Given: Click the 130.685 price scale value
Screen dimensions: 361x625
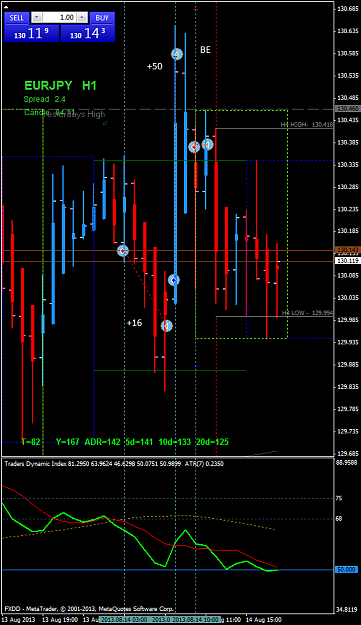Looking at the screenshot, I should point(347,8).
